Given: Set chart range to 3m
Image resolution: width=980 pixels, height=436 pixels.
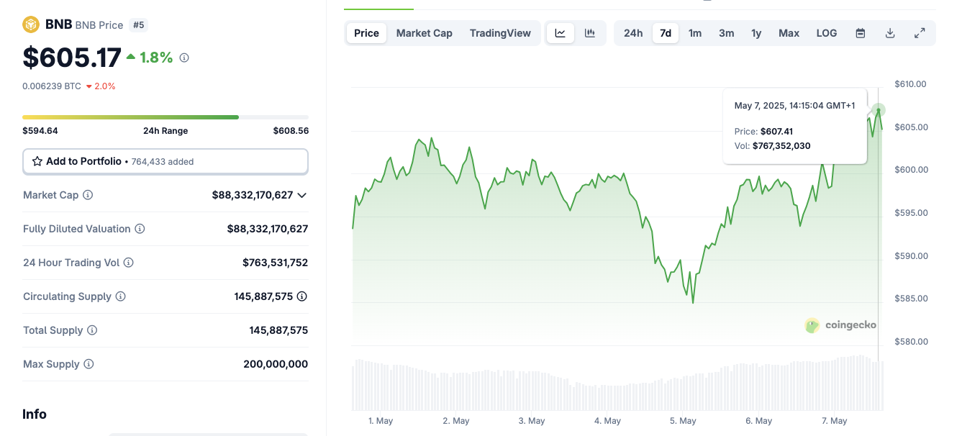Looking at the screenshot, I should pos(727,33).
